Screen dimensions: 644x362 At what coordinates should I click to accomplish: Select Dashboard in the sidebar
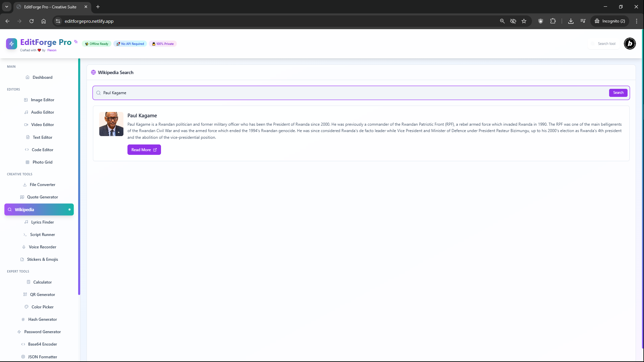tap(42, 77)
